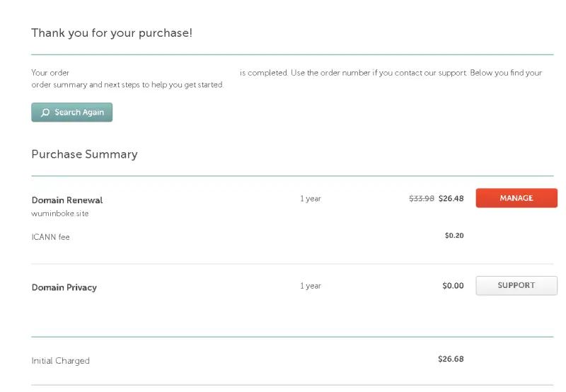Click the Thank you for your purchase heading
Screen dimensions: 566x392
click(x=112, y=33)
